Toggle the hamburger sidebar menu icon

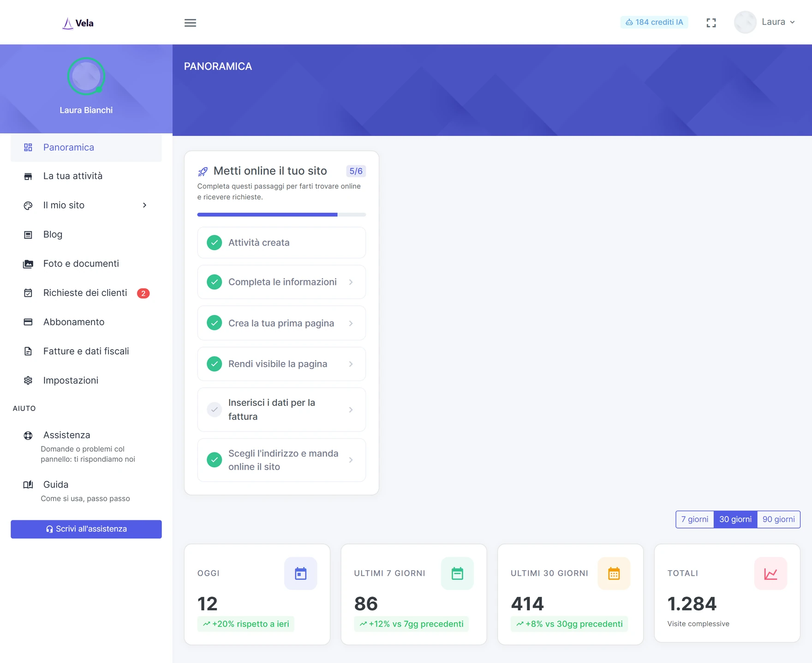(190, 23)
